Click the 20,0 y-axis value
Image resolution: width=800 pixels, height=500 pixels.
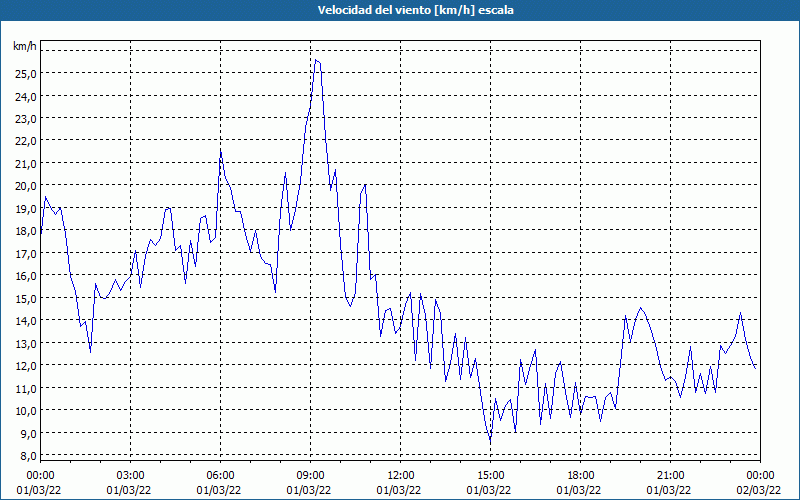[26, 186]
